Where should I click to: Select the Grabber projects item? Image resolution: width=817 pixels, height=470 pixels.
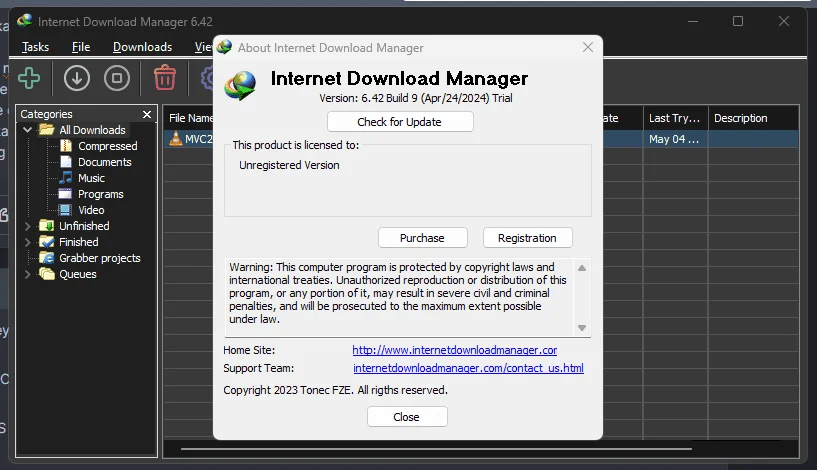100,258
